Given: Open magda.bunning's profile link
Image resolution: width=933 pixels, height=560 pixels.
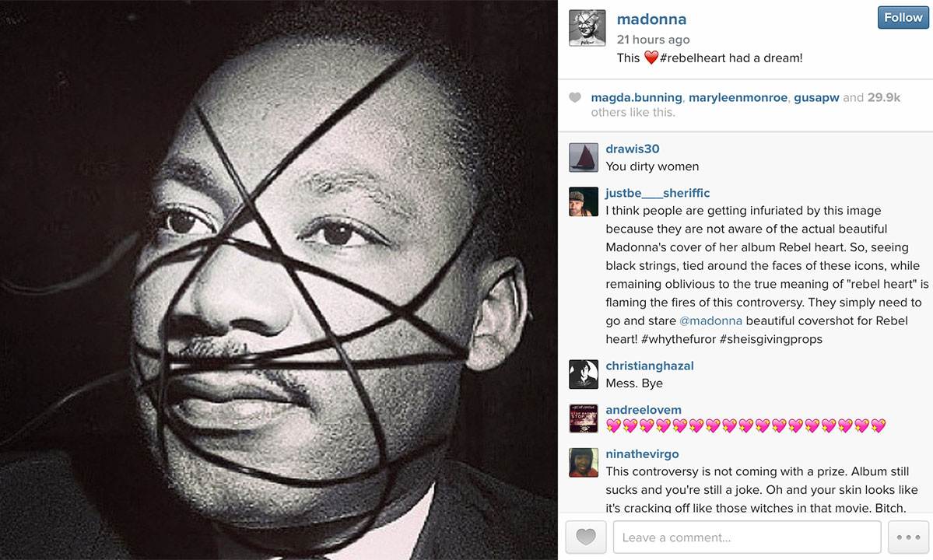Looking at the screenshot, I should click(x=636, y=97).
